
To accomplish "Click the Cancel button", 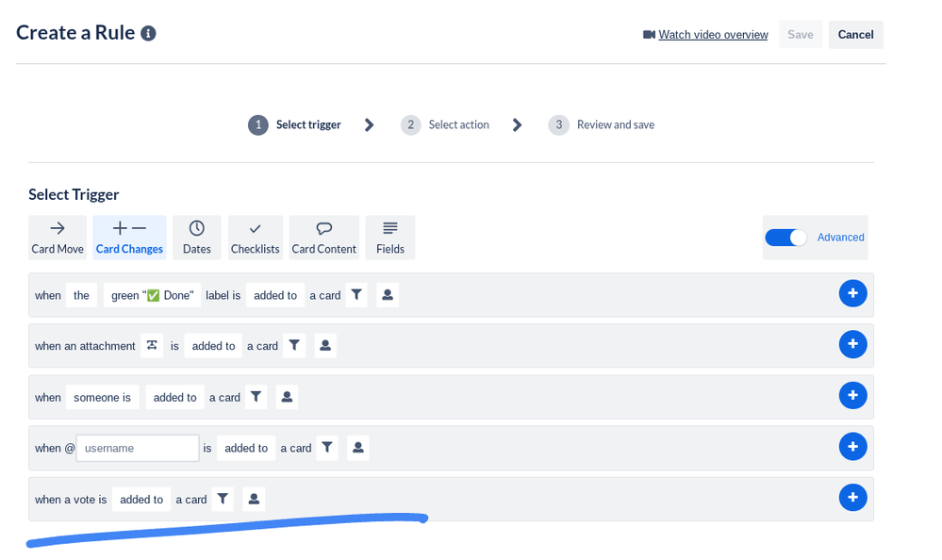I will pyautogui.click(x=854, y=34).
